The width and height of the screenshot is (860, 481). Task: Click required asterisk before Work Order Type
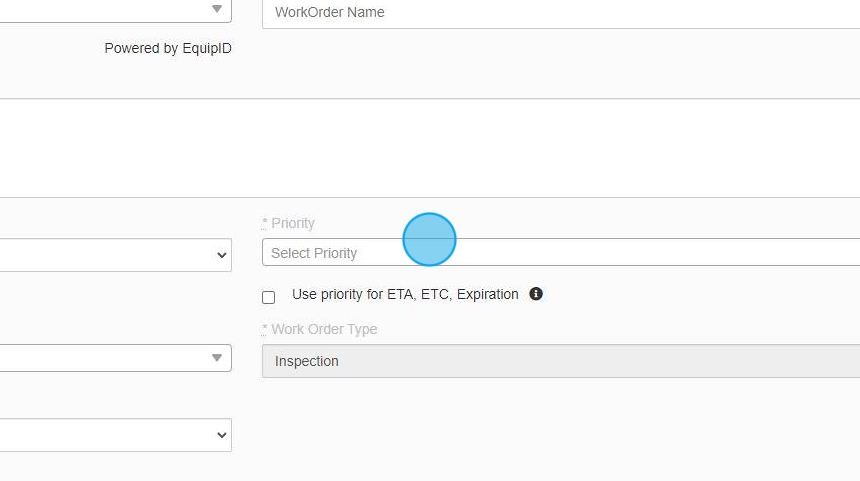265,329
